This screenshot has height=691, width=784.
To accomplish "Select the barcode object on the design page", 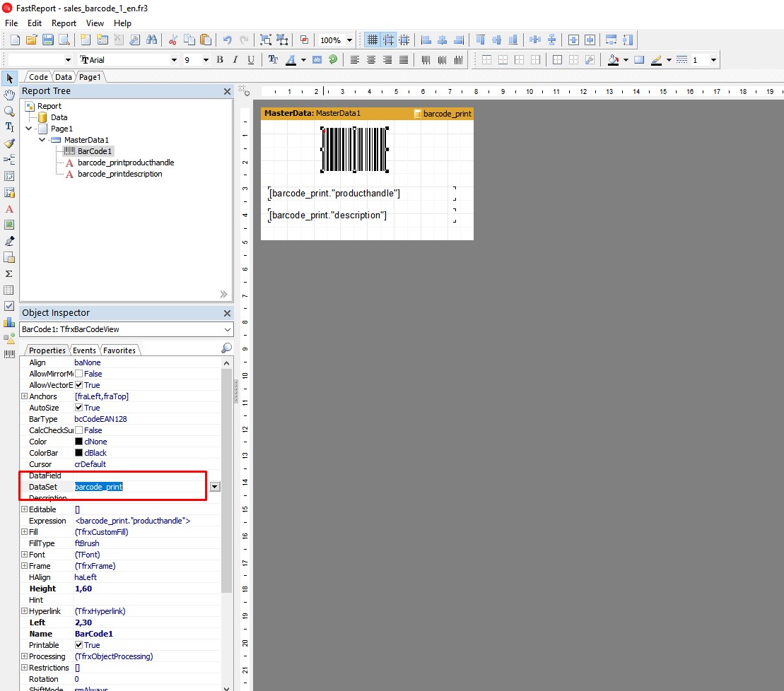I will pyautogui.click(x=354, y=149).
